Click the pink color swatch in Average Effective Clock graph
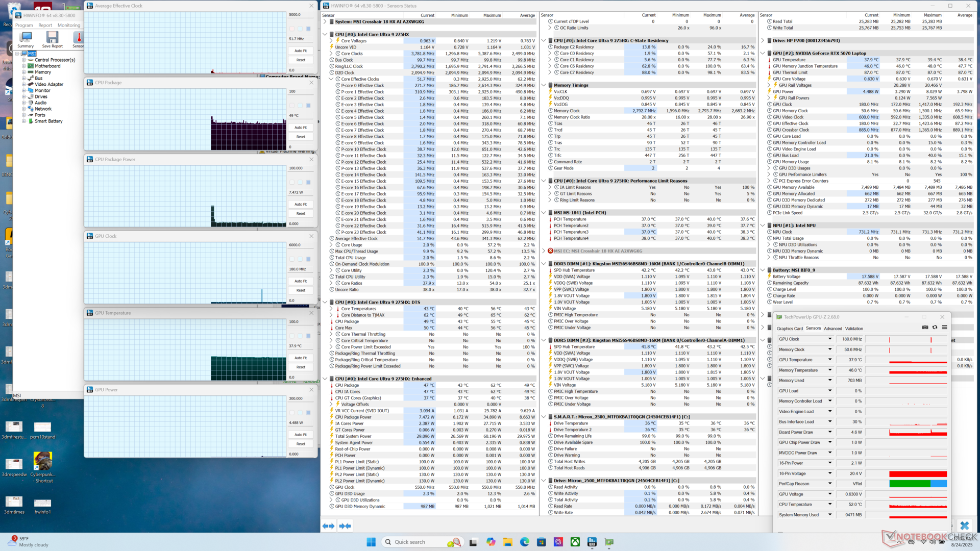The image size is (980, 551). pos(292,29)
